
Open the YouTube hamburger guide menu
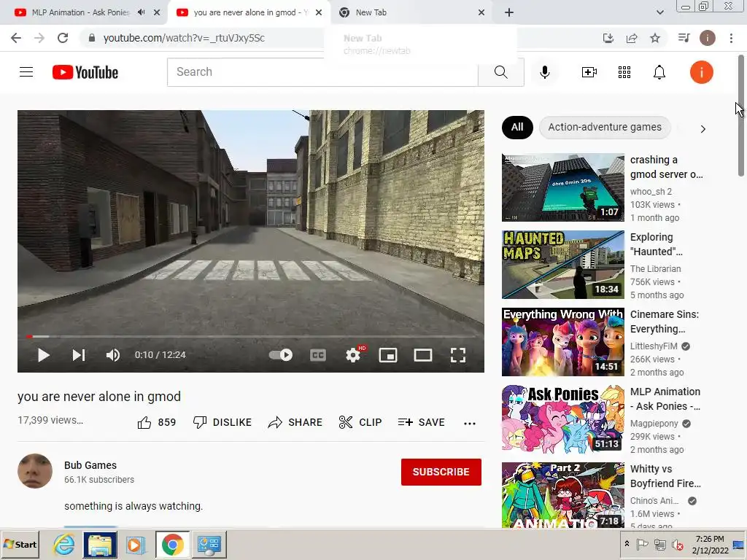coord(26,72)
